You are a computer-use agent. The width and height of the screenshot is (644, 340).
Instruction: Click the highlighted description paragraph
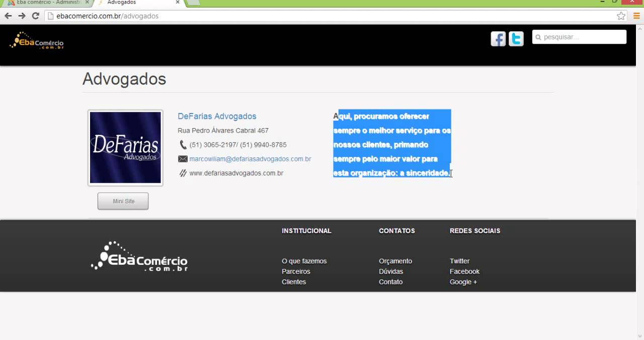(x=392, y=145)
